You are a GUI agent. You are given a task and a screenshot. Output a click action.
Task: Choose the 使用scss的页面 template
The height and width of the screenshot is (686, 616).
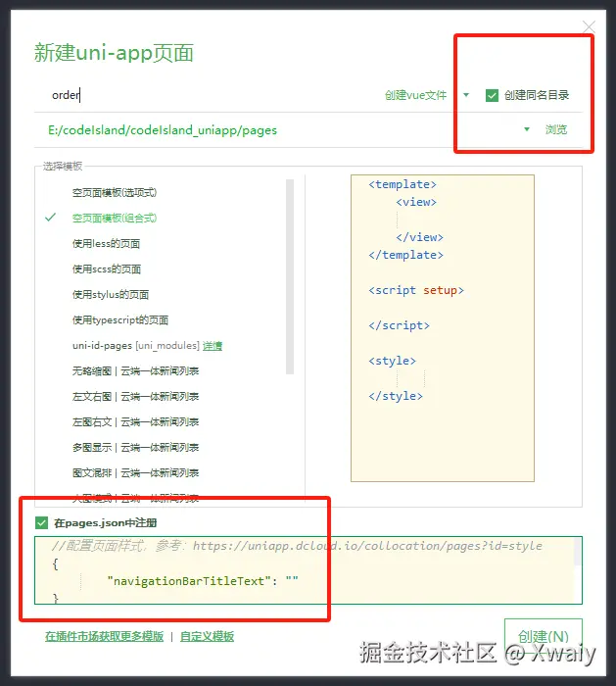[x=107, y=269]
